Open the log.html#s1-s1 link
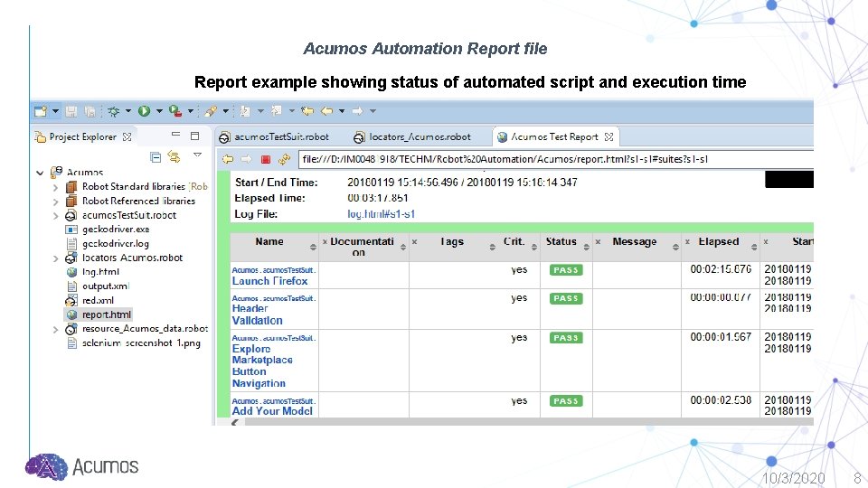The image size is (868, 488). pyautogui.click(x=381, y=214)
